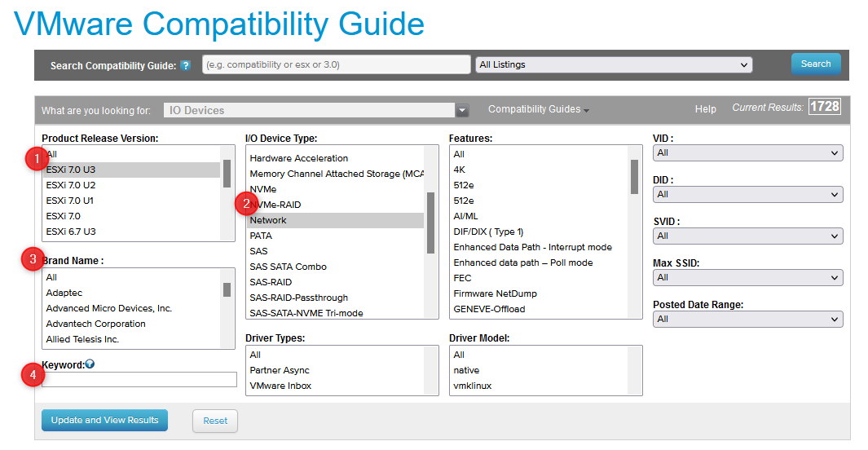Open the Compatibility Guides menu

(x=538, y=109)
